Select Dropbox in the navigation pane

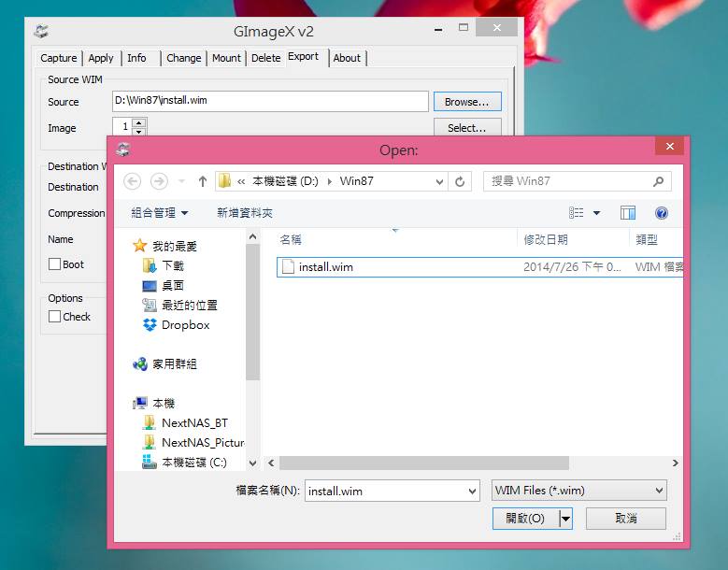coord(177,325)
